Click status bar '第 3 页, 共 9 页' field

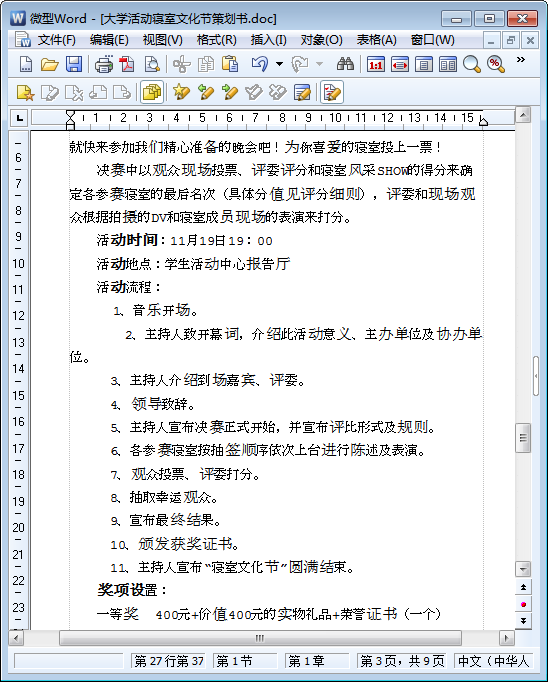tap(402, 661)
